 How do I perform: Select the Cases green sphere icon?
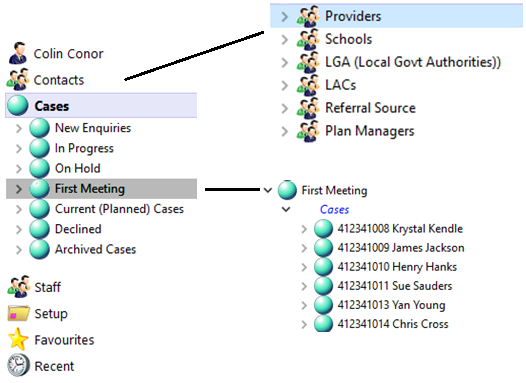click(x=18, y=106)
